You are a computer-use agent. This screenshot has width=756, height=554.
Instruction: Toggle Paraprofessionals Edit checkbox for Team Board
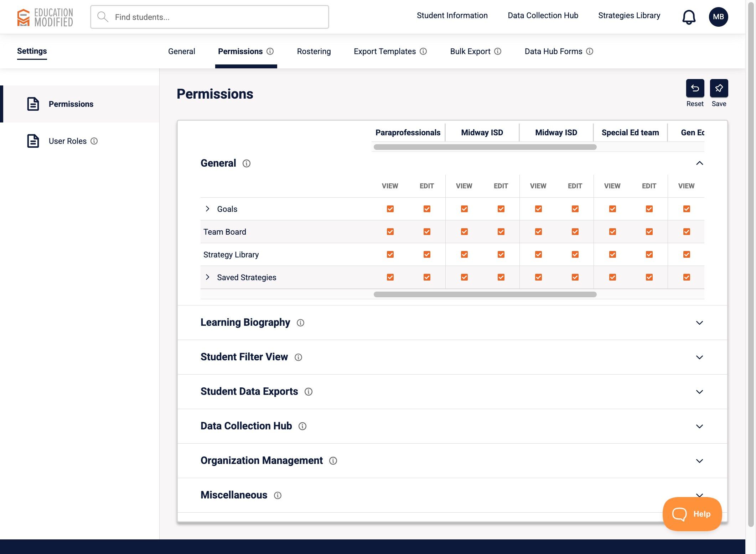pyautogui.click(x=427, y=232)
